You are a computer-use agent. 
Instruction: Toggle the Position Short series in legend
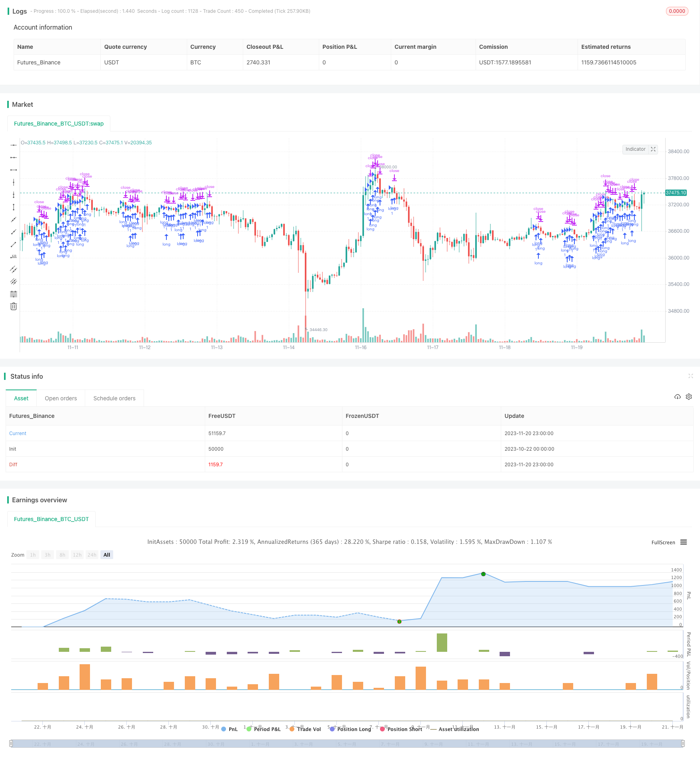click(x=401, y=729)
